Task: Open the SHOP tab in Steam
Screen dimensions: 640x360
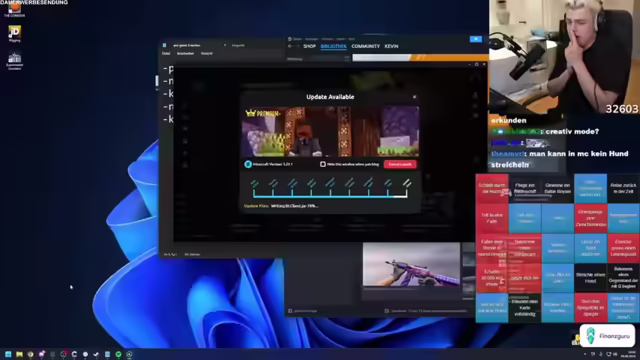Action: pyautogui.click(x=309, y=47)
